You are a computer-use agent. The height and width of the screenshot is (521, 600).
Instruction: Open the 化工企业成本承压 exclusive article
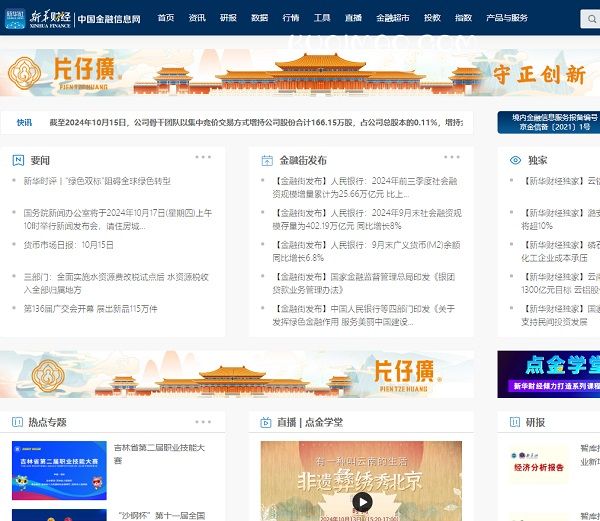(560, 251)
